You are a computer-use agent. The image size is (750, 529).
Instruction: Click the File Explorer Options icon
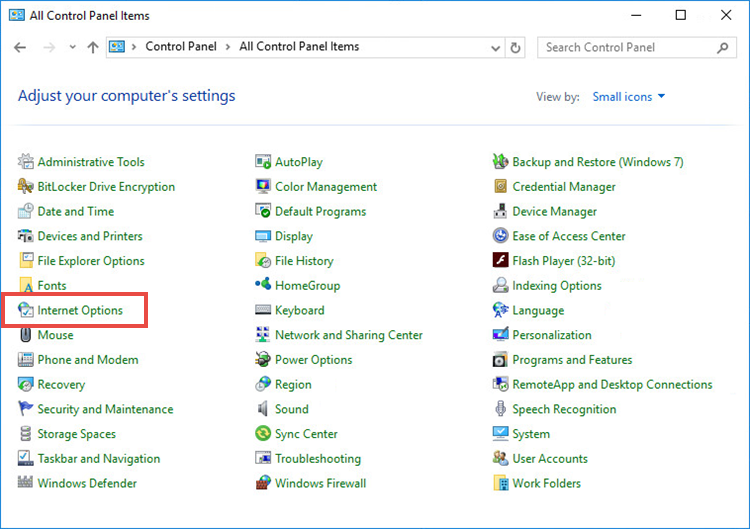click(x=25, y=261)
